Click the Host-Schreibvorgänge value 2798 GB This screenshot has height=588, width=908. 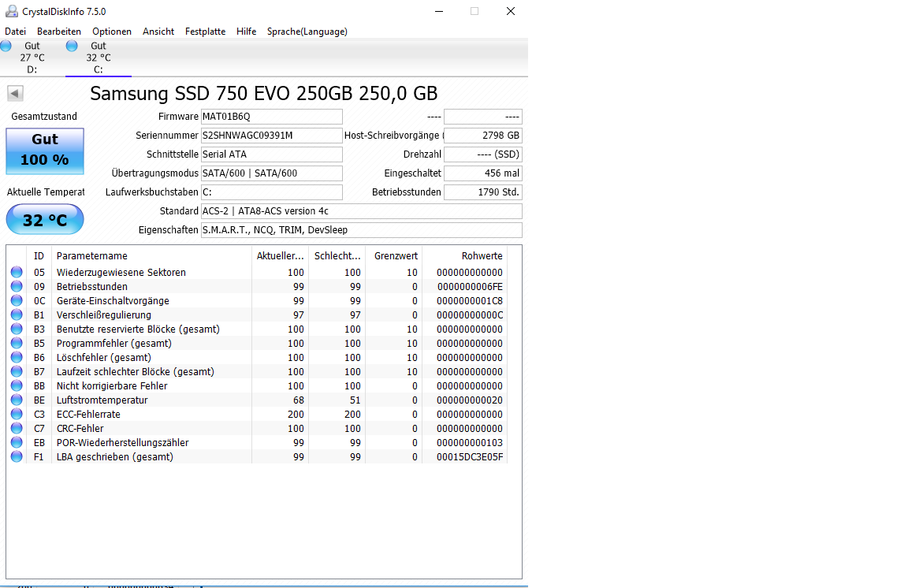pos(483,136)
